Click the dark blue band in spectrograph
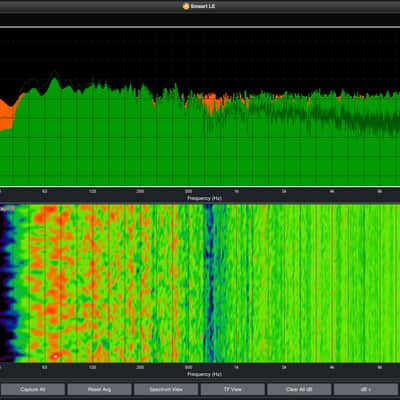 click(x=209, y=283)
